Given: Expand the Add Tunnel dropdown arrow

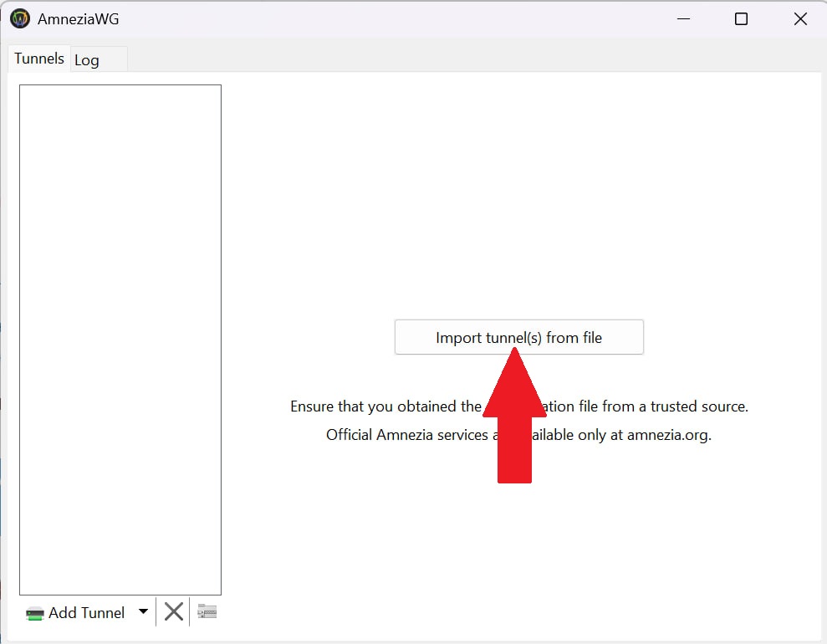Looking at the screenshot, I should [144, 612].
